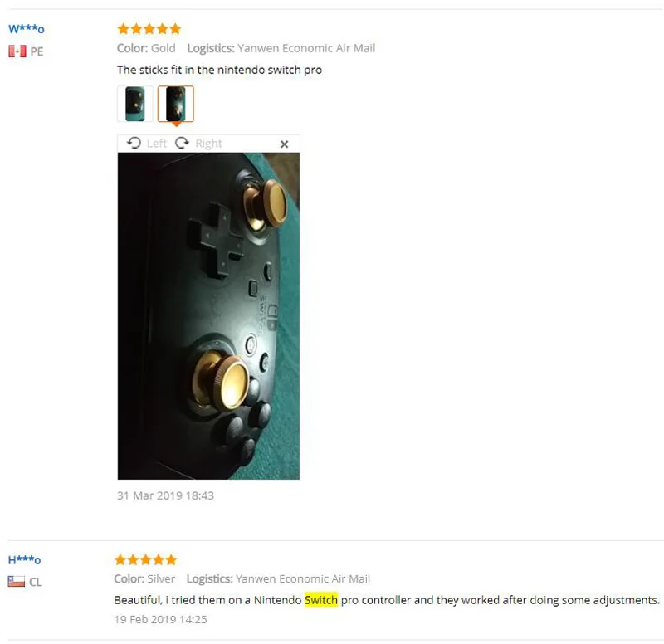The width and height of the screenshot is (664, 644).
Task: Open reviewer H***o's profile
Action: click(x=25, y=559)
